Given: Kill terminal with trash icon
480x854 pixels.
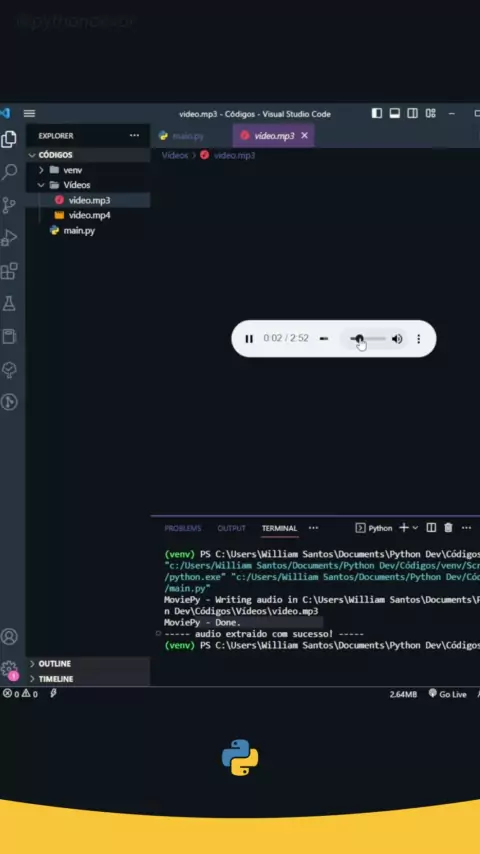Looking at the screenshot, I should 448,528.
